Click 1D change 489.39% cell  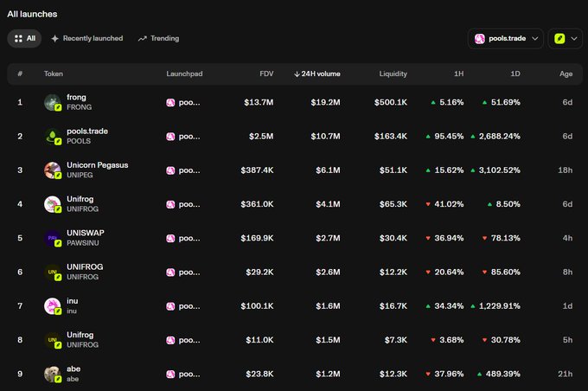pos(499,374)
